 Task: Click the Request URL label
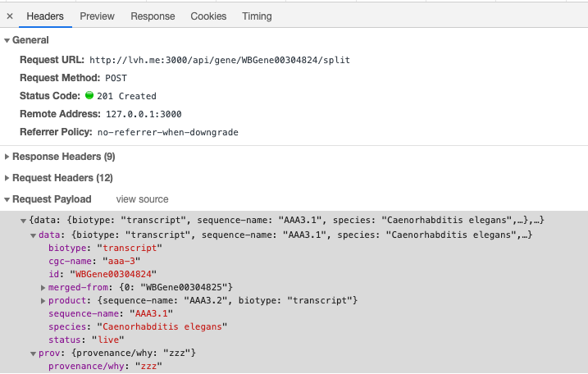[52, 60]
